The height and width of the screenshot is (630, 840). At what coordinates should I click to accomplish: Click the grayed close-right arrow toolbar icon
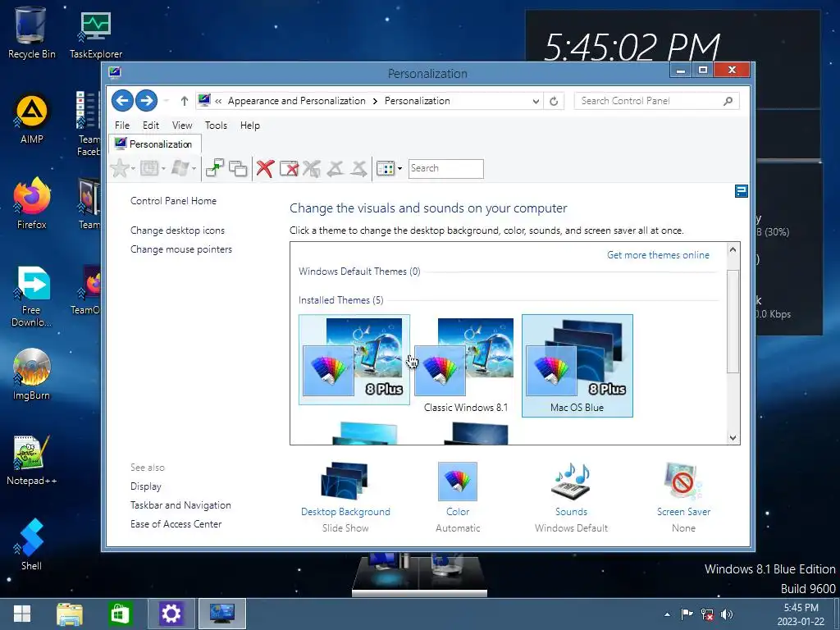[x=358, y=168]
